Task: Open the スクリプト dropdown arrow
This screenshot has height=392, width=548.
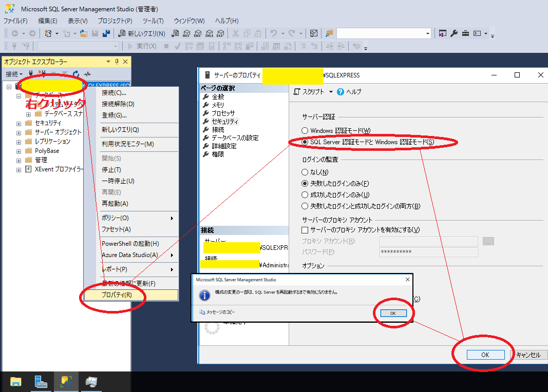Action: [x=331, y=92]
